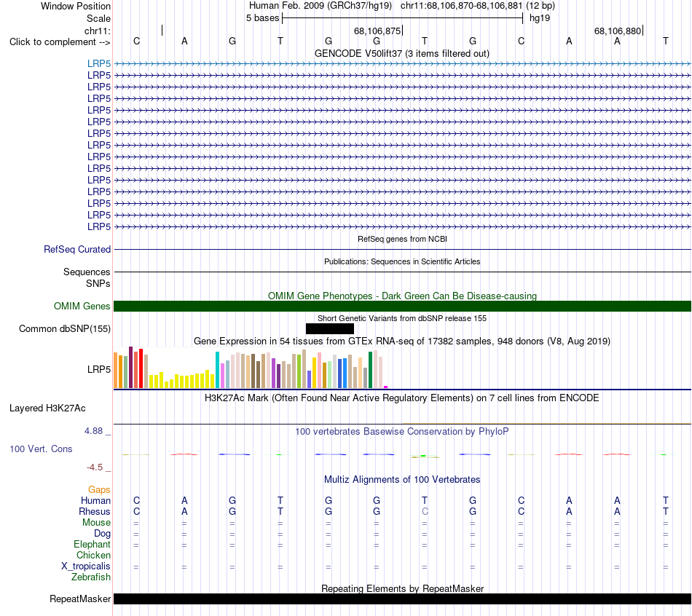This screenshot has width=692, height=616.
Task: Click the tall dark maroon bar in the GTEx chart
Action: click(130, 367)
